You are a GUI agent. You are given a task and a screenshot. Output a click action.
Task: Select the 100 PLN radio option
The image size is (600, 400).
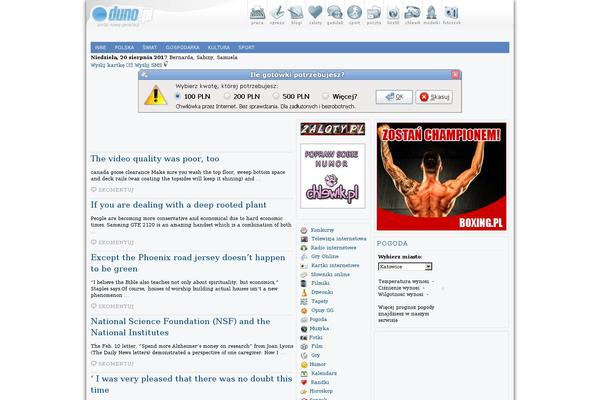178,96
